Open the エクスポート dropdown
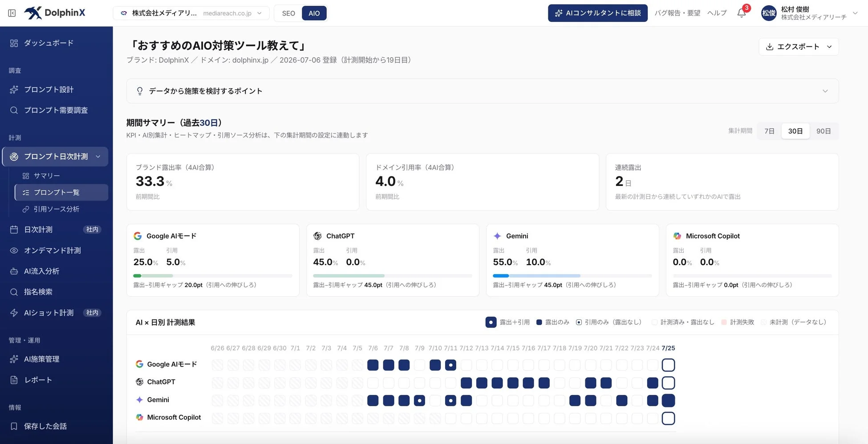 click(x=799, y=47)
